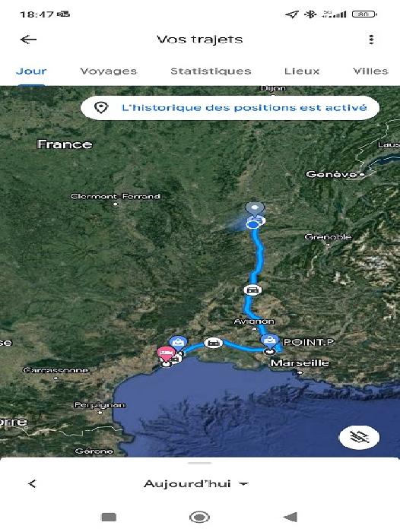The image size is (400, 532).
Task: Expand the Aujourd'hui date dropdown
Action: (x=196, y=484)
